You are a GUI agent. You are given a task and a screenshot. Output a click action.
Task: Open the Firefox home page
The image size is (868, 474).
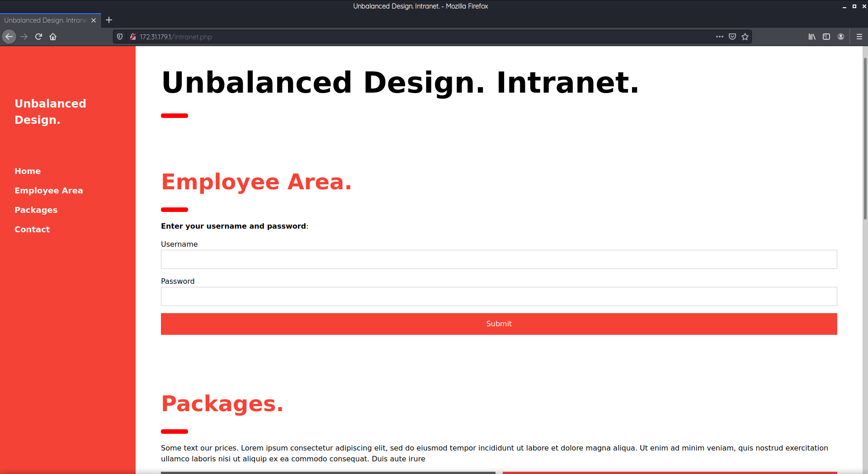click(53, 37)
